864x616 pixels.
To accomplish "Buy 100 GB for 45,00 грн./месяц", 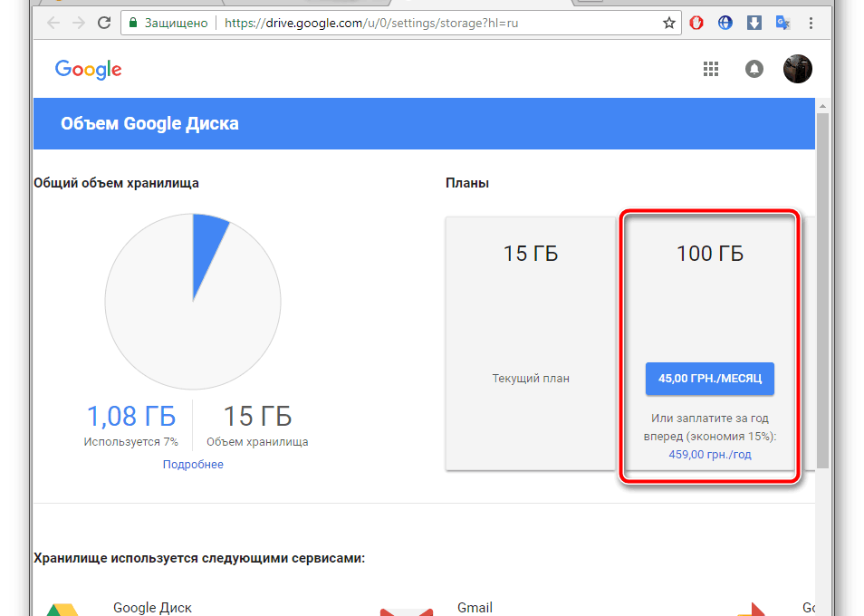I will coord(709,379).
